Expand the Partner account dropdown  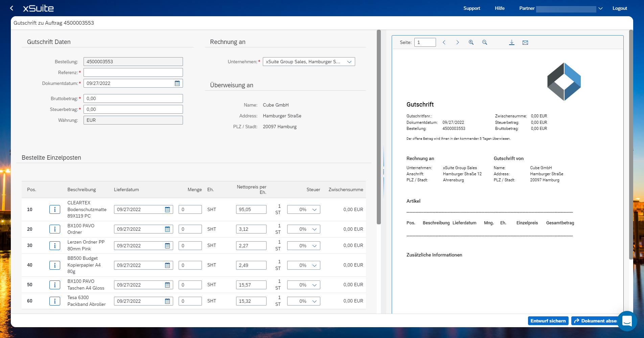click(600, 8)
